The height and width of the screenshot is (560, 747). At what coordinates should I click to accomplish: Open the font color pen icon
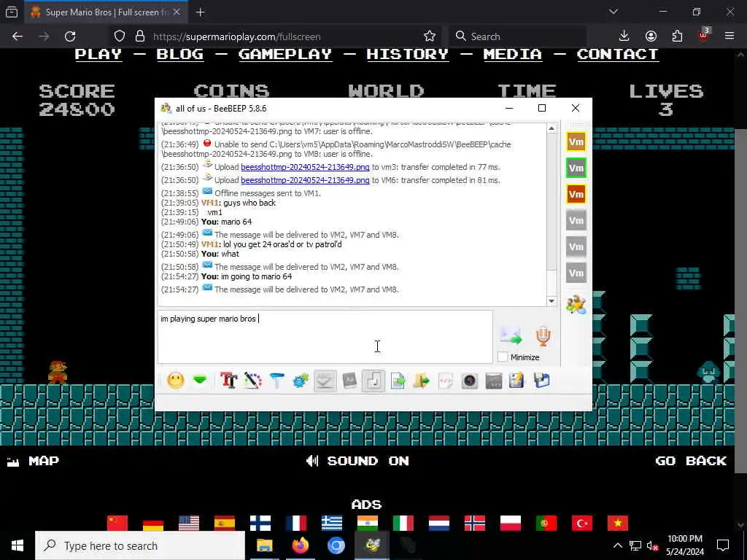252,381
